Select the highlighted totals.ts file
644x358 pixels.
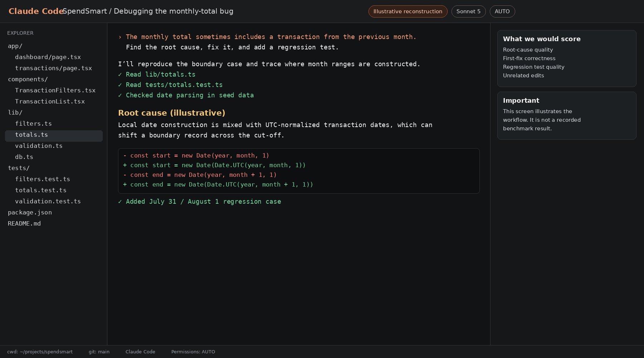(x=54, y=136)
